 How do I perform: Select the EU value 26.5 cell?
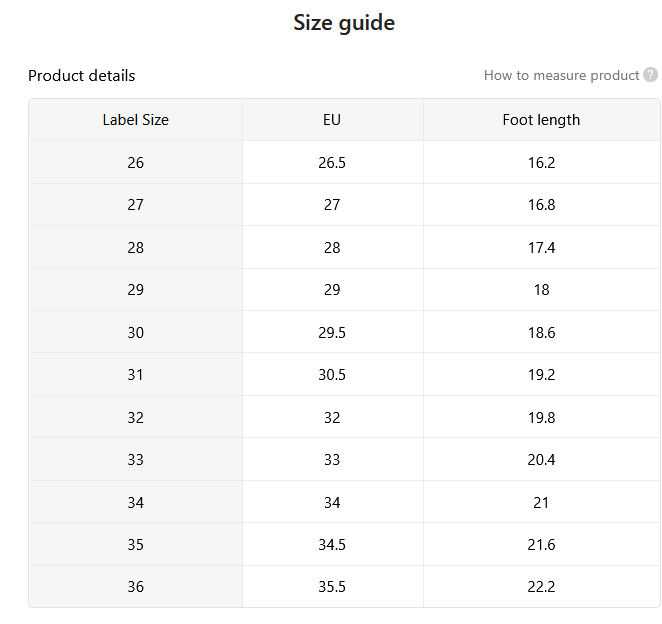332,163
